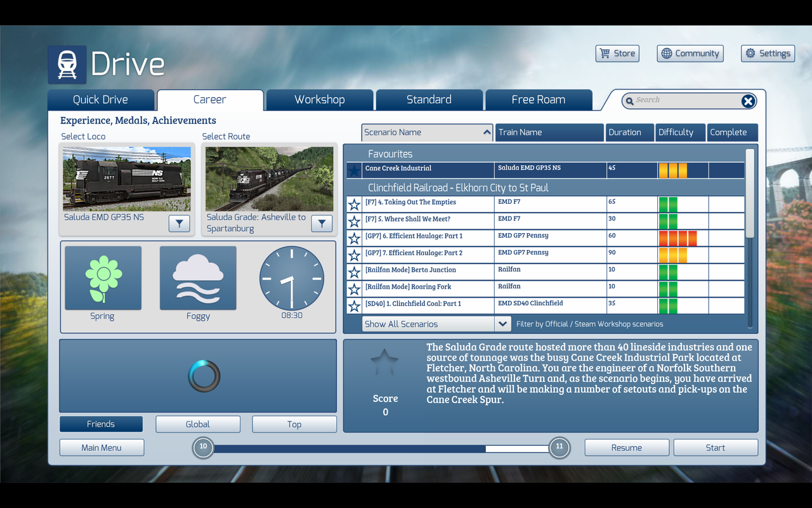Open the Standard tab
Viewport: 812px width, 508px height.
pyautogui.click(x=429, y=100)
